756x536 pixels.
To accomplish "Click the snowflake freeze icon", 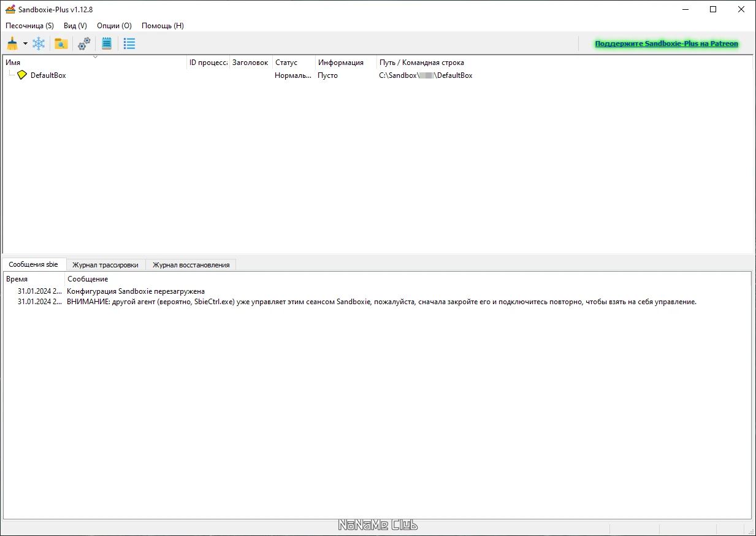I will (x=39, y=44).
